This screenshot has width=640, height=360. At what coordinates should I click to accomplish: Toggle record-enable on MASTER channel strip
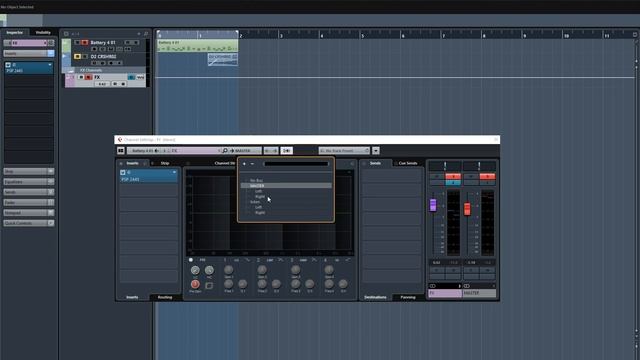coord(487,176)
